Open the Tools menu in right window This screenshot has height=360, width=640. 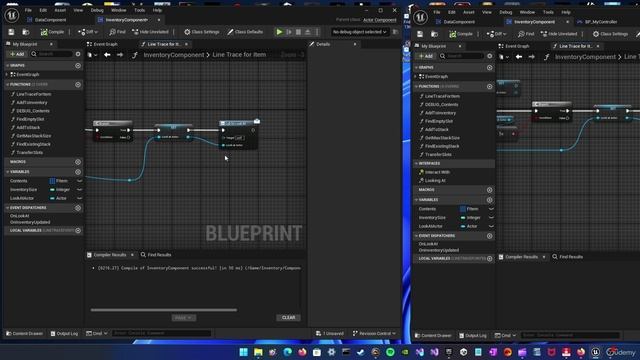pyautogui.click(x=548, y=12)
